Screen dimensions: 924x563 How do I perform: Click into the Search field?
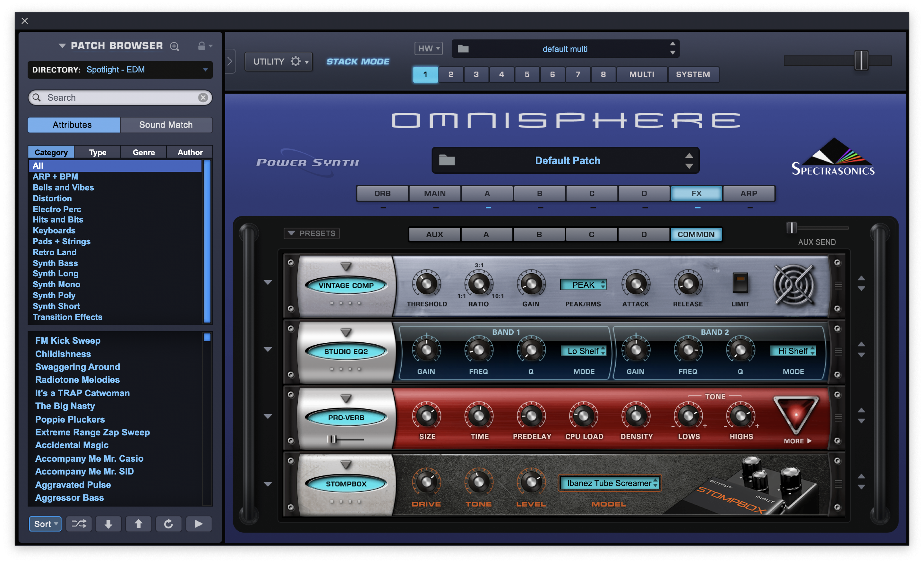point(120,97)
